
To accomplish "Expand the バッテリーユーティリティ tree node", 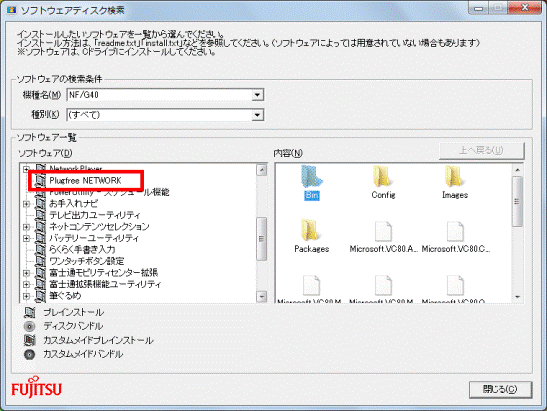I will [27, 238].
